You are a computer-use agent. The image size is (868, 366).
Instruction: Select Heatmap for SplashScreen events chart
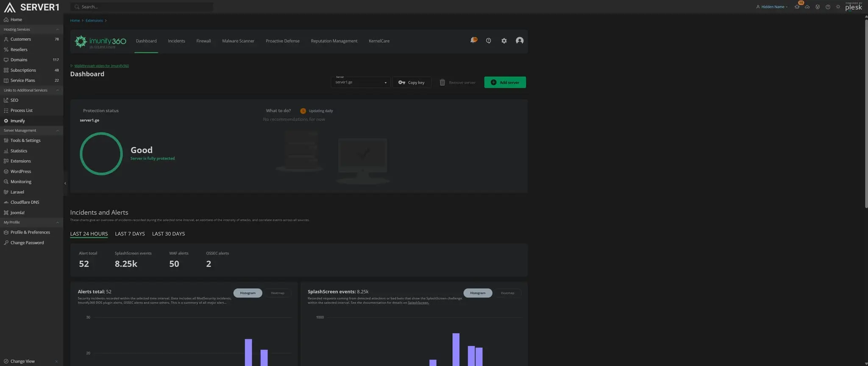(507, 293)
